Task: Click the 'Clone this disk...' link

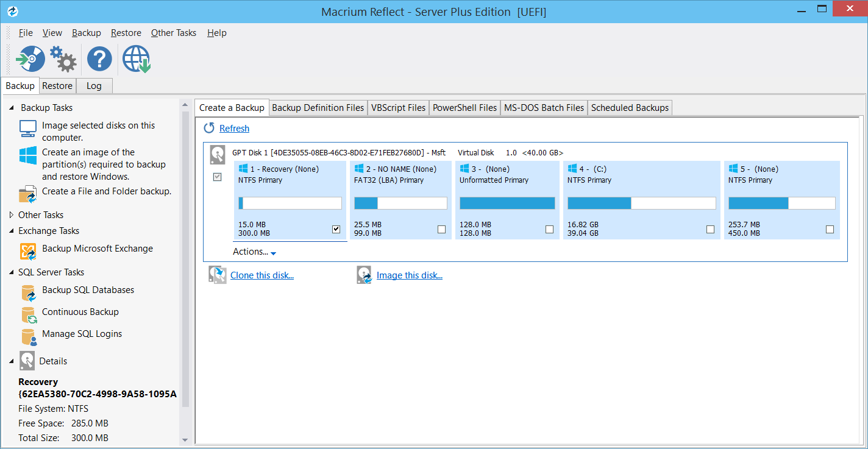Action: coord(262,275)
